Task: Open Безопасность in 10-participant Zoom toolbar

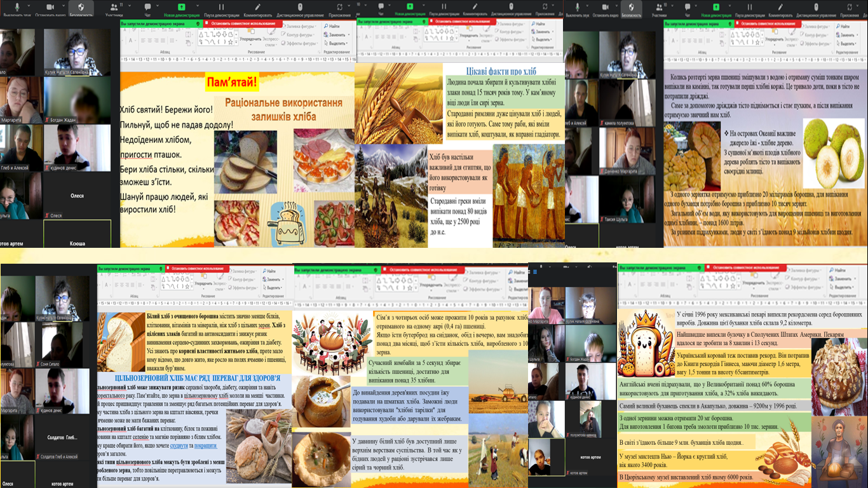Action: click(632, 9)
